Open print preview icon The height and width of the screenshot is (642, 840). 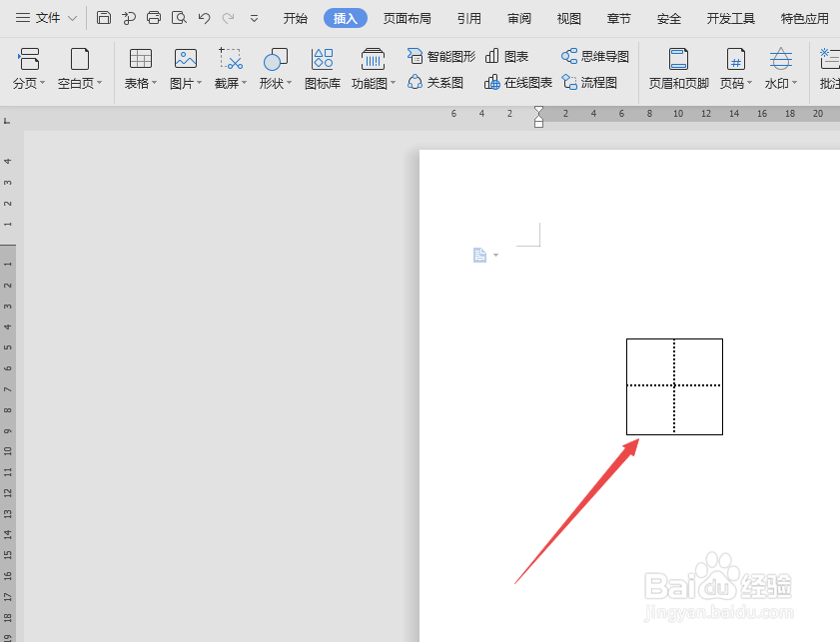click(x=179, y=18)
